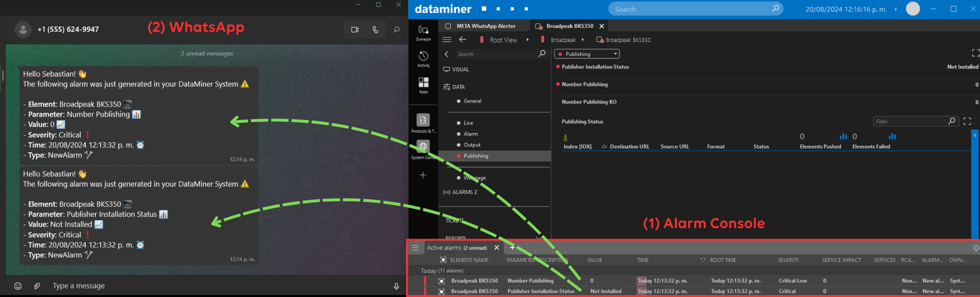Open the Surveyor panel in DataMiner
Image resolution: width=980 pixels, height=297 pixels.
(x=423, y=33)
